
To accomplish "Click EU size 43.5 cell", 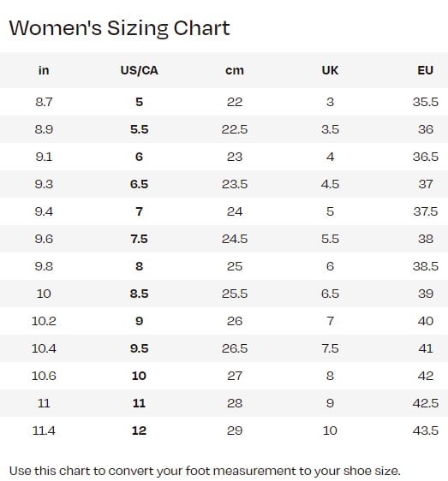I will coord(425,431).
